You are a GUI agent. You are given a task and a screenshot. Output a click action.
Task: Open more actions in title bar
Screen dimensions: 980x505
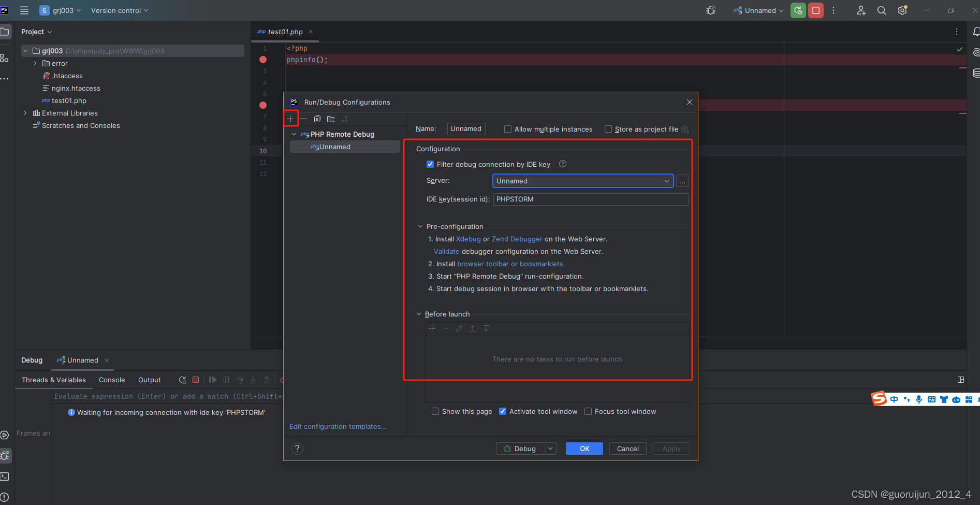833,10
